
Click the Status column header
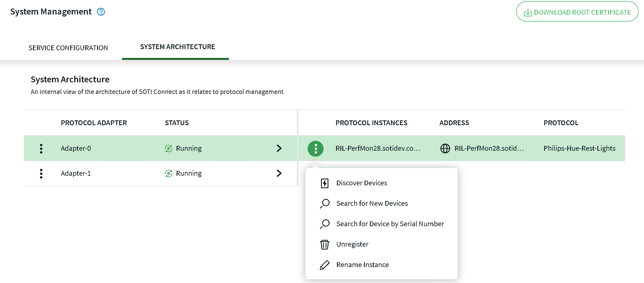177,123
